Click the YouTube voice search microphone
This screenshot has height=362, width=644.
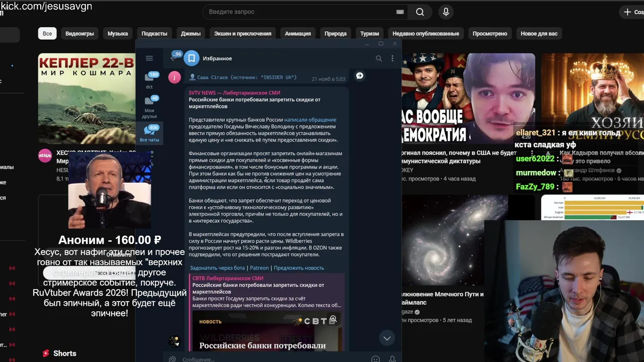click(x=446, y=12)
